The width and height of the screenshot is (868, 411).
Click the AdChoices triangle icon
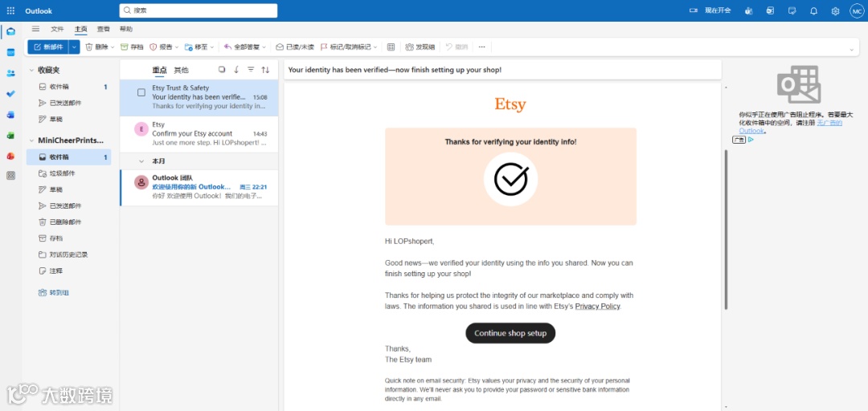pyautogui.click(x=751, y=140)
